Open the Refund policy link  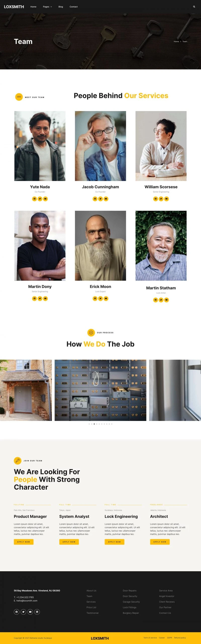[180, 638]
